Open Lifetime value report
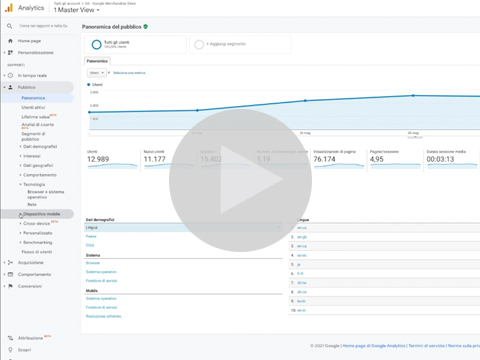Viewport: 480px width, 360px height. (36, 117)
